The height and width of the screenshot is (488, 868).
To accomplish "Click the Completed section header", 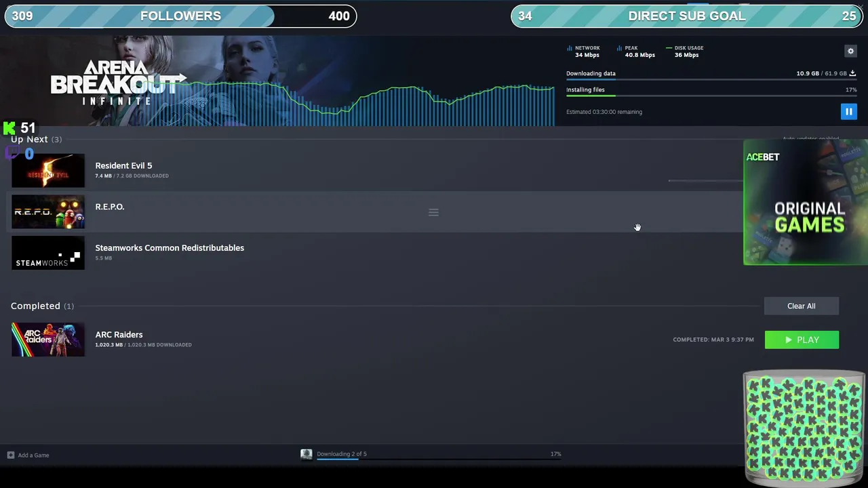I will [42, 306].
